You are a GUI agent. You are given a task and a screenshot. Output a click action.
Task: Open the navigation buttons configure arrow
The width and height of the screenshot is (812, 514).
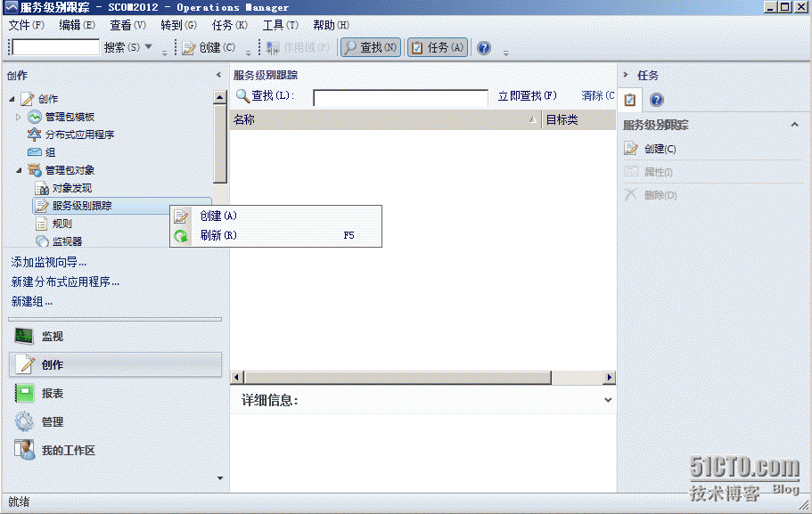click(x=220, y=478)
